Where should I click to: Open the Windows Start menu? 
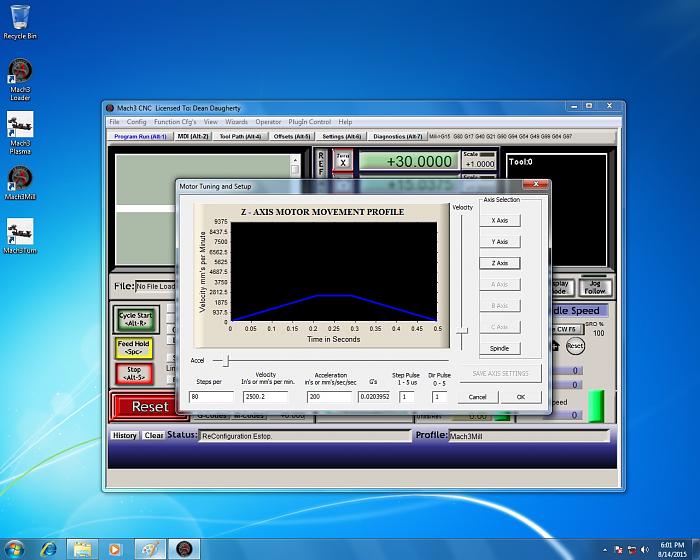tap(14, 549)
